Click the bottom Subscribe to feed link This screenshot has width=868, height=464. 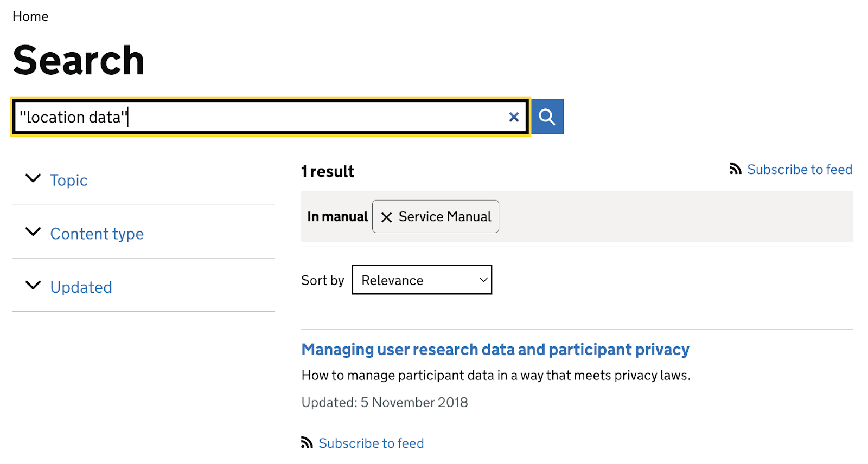[371, 443]
